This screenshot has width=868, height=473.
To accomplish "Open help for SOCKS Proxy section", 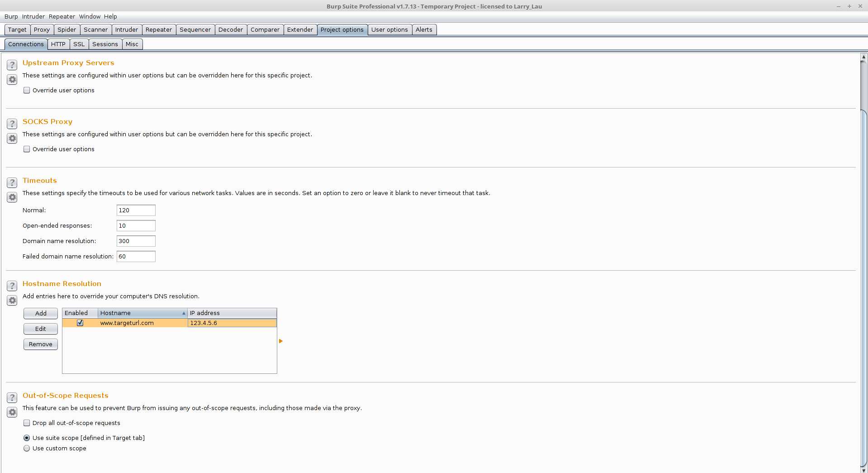I will point(12,124).
